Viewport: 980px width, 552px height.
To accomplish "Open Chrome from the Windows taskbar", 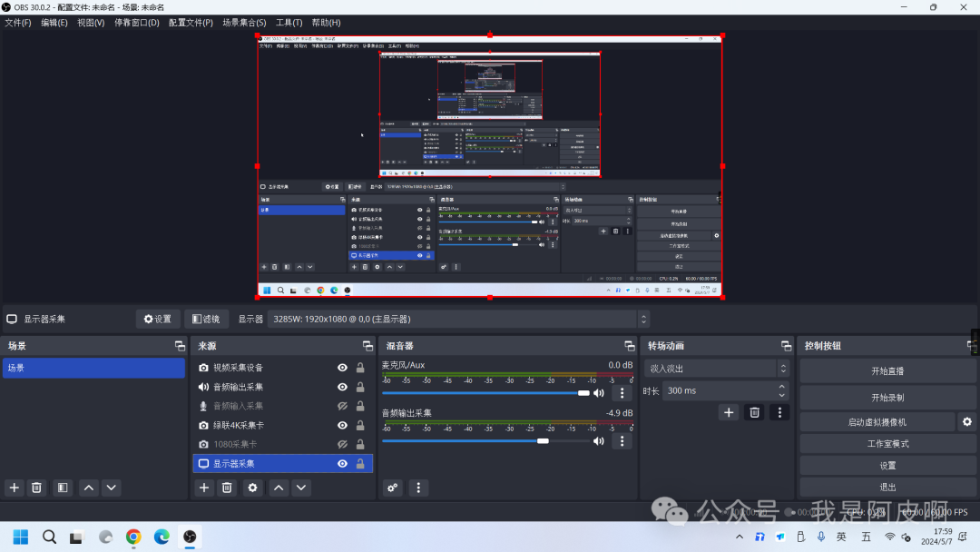I will [x=133, y=537].
